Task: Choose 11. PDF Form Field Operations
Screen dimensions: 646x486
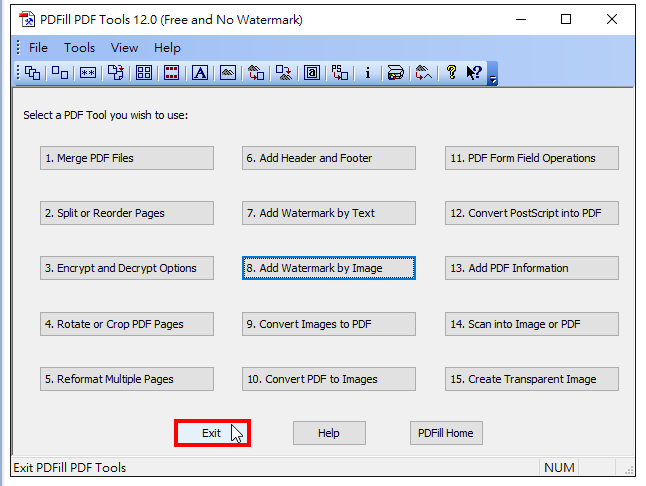Action: tap(532, 158)
